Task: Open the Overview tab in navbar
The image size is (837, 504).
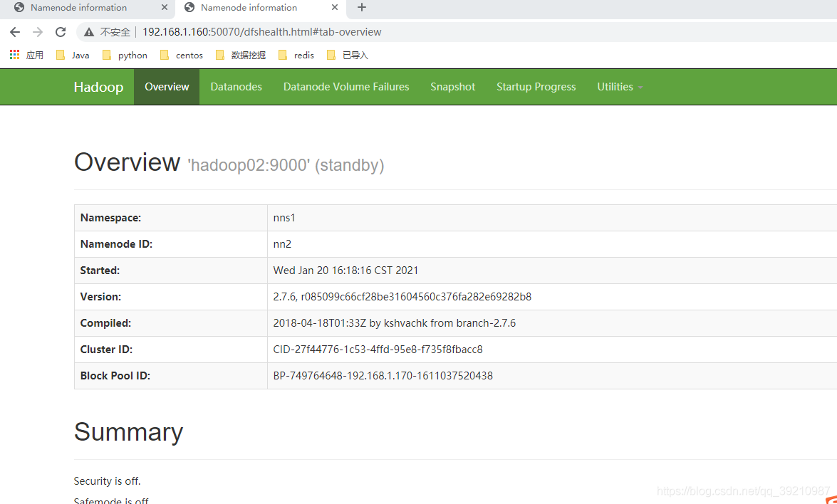Action: click(x=167, y=87)
